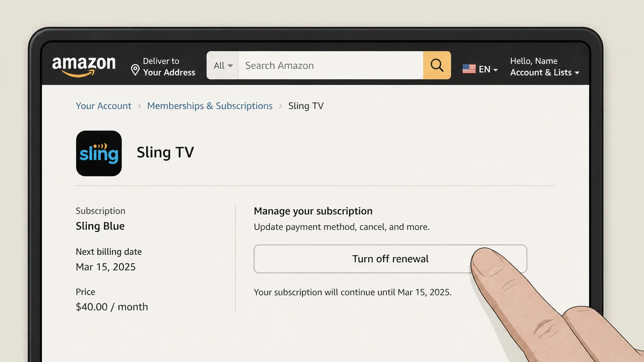Click the Sling TV breadcrumb text
Image resolution: width=644 pixels, height=362 pixels.
tap(306, 106)
